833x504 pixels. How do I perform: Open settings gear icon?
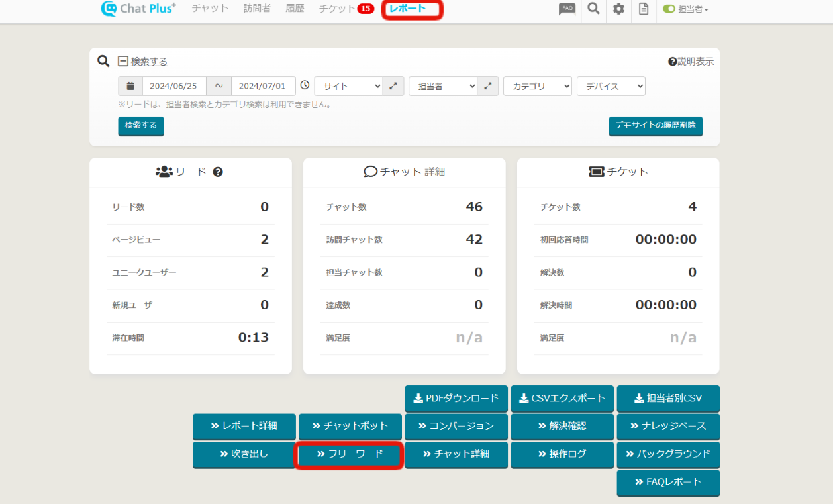618,9
